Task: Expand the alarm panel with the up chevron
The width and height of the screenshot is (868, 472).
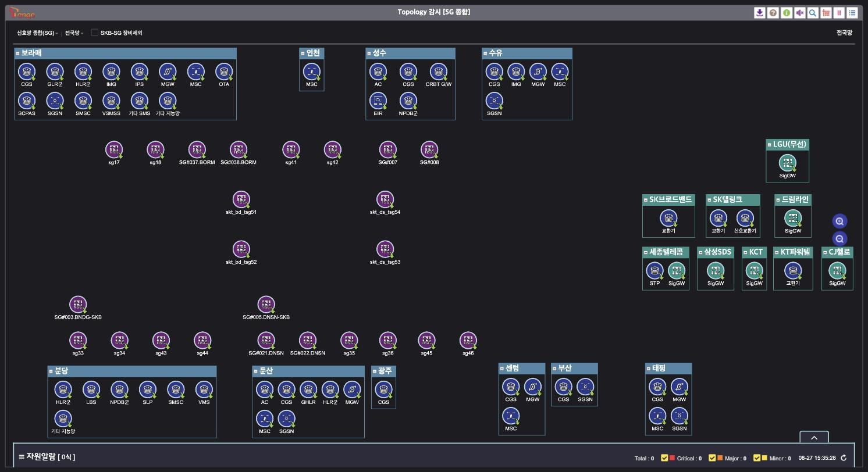Action: coord(814,438)
